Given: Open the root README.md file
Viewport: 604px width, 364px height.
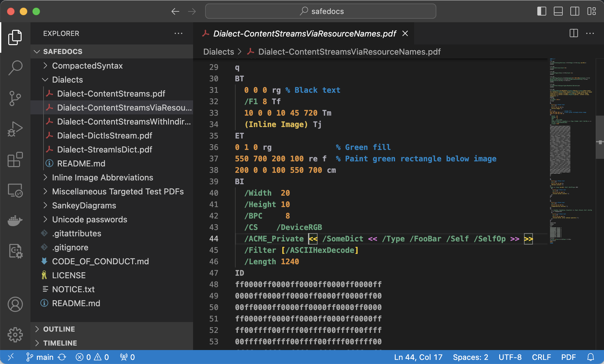Looking at the screenshot, I should [112, 303].
